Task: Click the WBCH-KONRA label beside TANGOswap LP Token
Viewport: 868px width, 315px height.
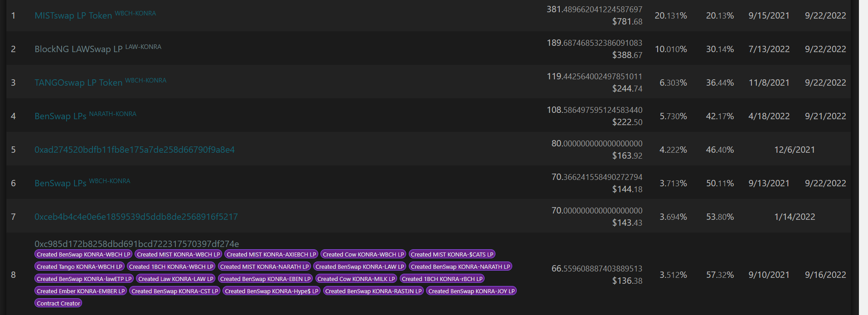Action: point(145,80)
